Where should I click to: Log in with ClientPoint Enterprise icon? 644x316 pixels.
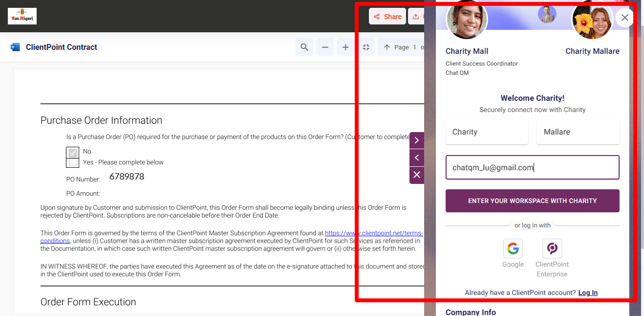coord(552,248)
